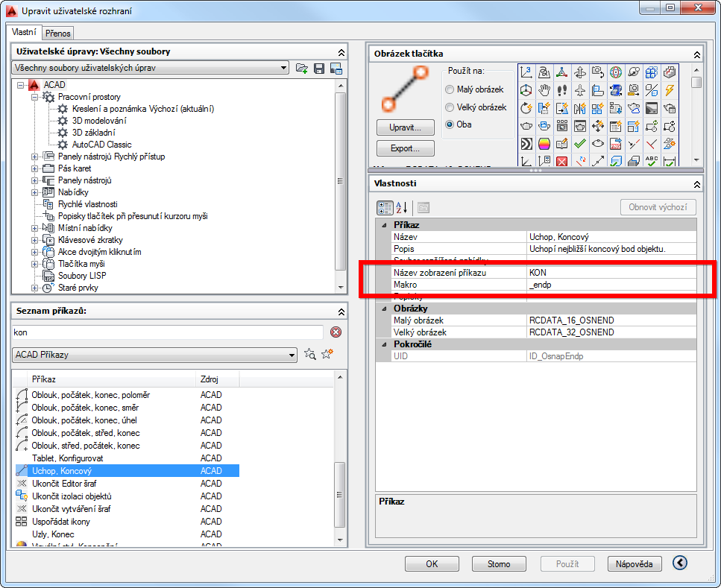Select the hand (pan) icon in image grid
The height and width of the screenshot is (588, 721).
pyautogui.click(x=544, y=89)
